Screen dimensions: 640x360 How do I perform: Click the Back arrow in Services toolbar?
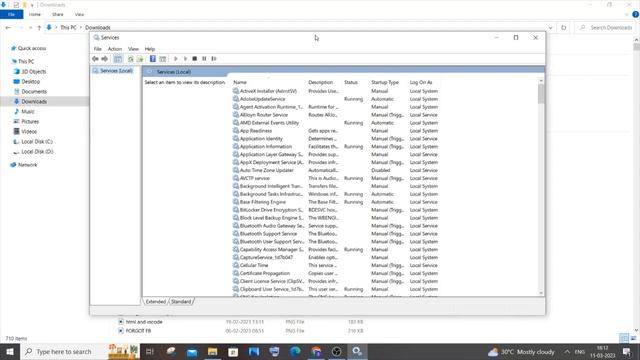tap(95, 59)
